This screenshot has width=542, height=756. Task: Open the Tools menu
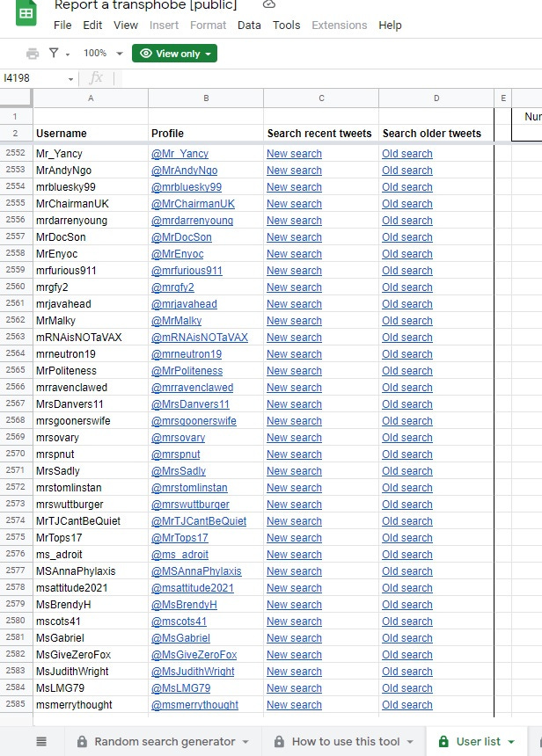tap(286, 25)
